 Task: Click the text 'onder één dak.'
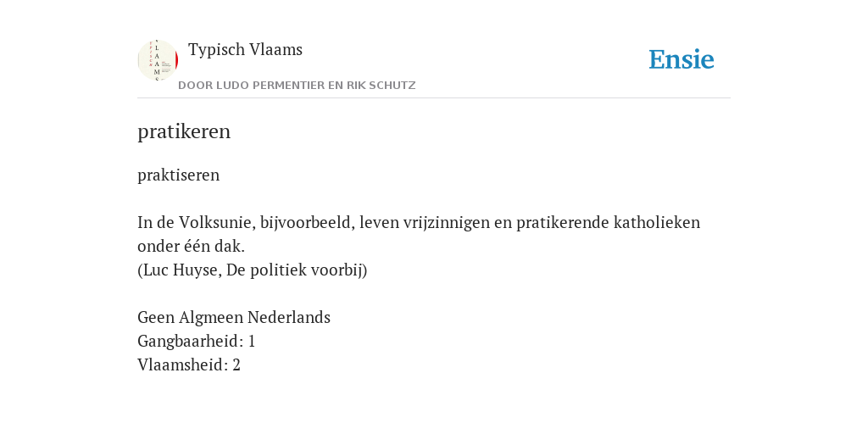191,247
